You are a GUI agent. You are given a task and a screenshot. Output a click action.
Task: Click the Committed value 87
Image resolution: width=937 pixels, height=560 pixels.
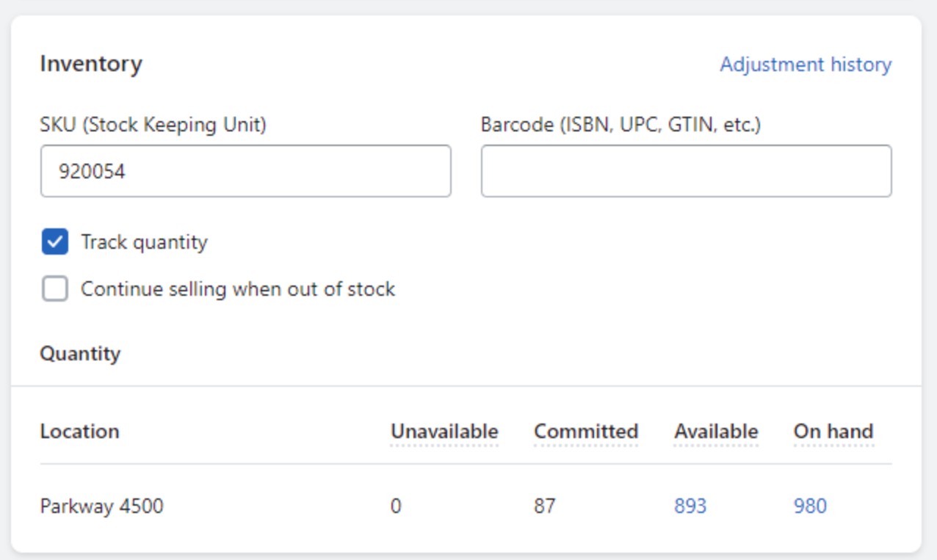(545, 506)
